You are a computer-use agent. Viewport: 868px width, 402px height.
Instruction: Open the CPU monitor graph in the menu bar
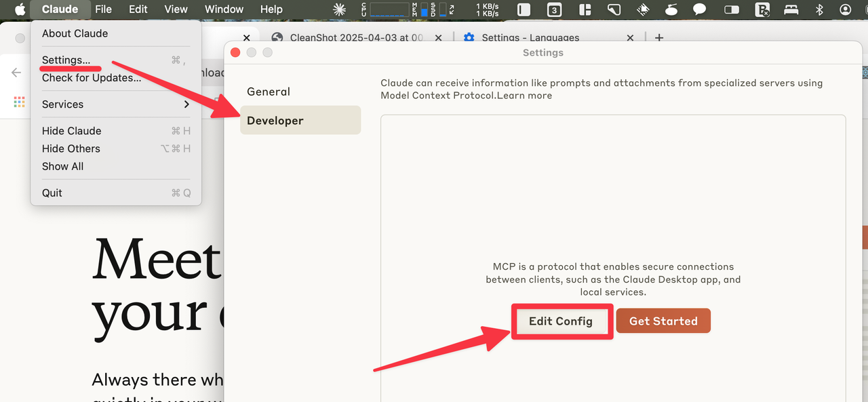pyautogui.click(x=386, y=9)
